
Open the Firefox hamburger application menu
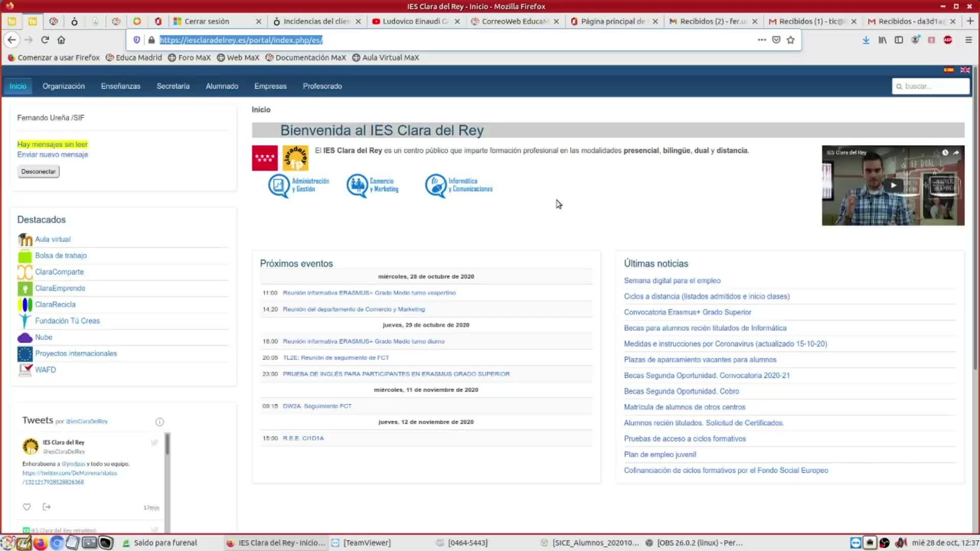click(968, 40)
